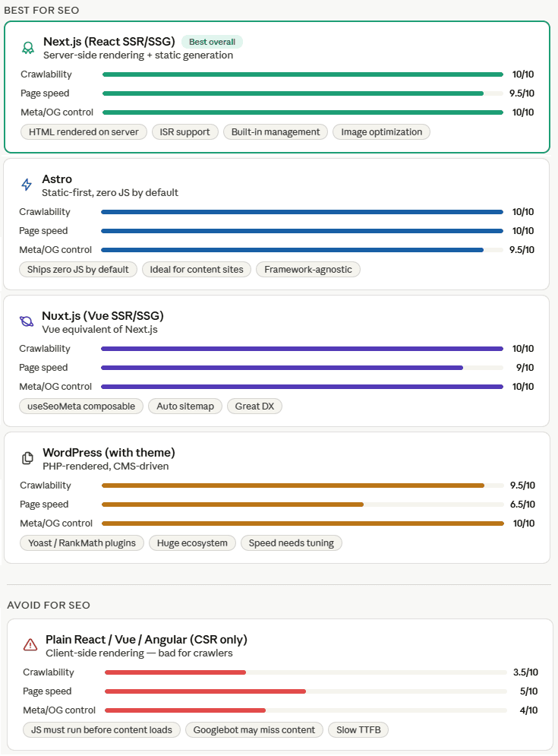
Task: Click Astro Meta/OG control progress bar
Action: click(x=302, y=250)
